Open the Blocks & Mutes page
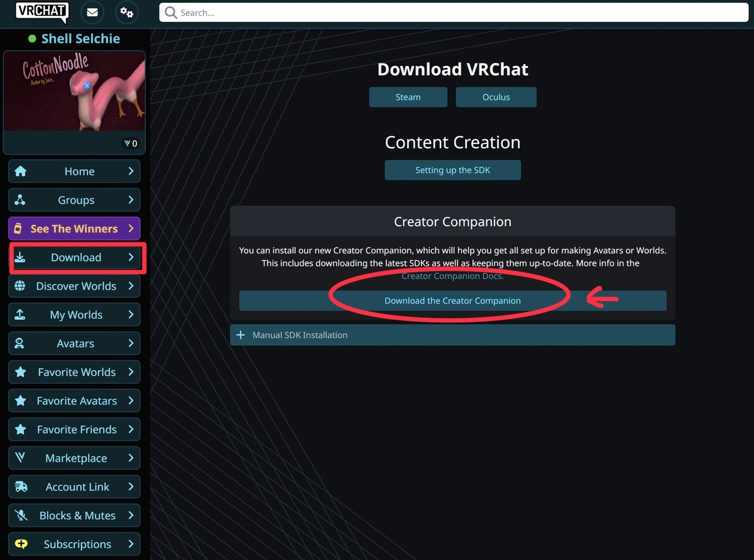The image size is (754, 560). click(74, 515)
